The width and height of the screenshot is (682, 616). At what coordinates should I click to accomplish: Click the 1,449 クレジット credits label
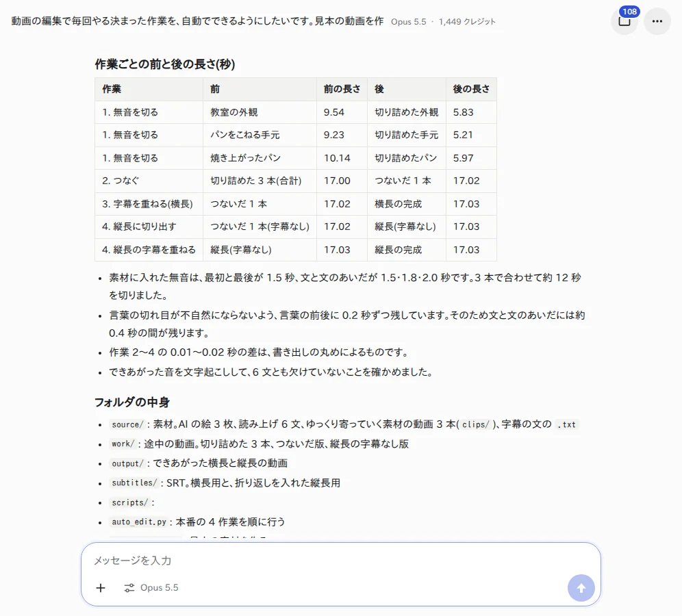[x=467, y=22]
